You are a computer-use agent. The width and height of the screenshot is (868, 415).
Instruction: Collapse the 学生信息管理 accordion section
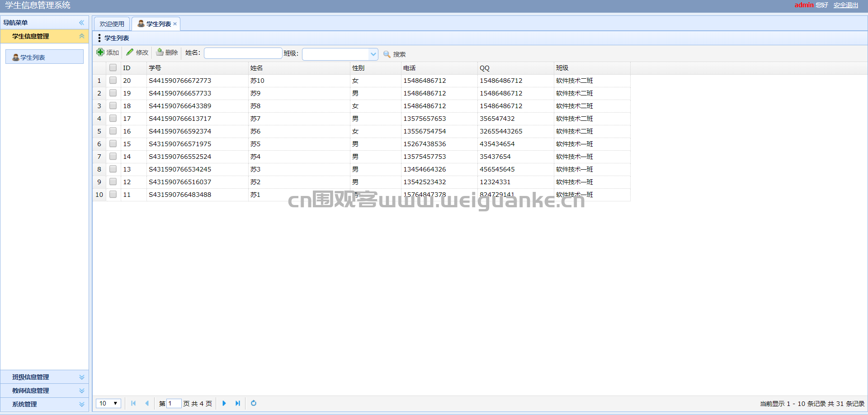82,36
